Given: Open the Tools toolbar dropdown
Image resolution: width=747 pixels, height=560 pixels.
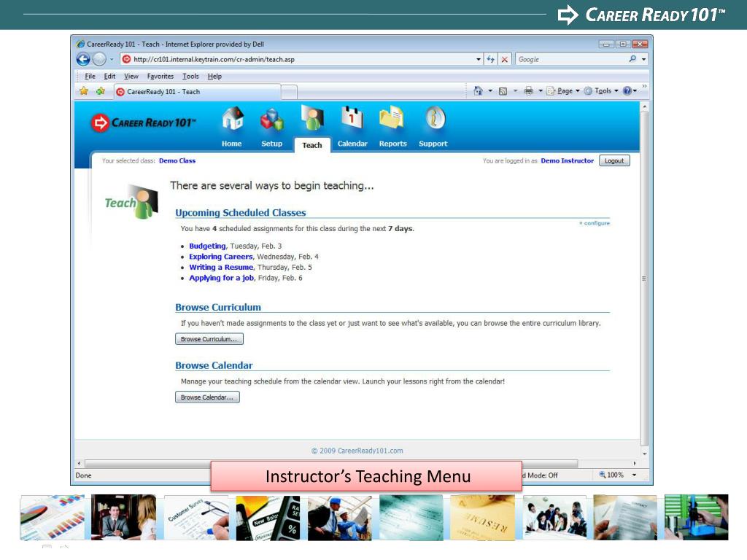Looking at the screenshot, I should point(601,91).
